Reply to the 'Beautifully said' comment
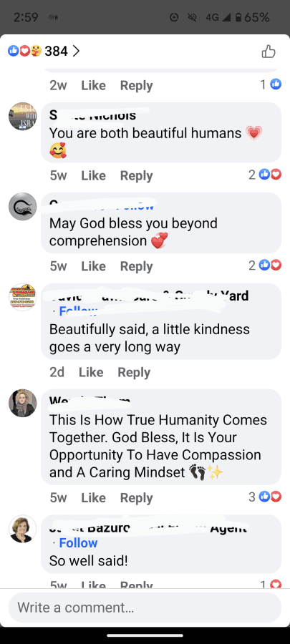The width and height of the screenshot is (290, 644). (x=134, y=373)
